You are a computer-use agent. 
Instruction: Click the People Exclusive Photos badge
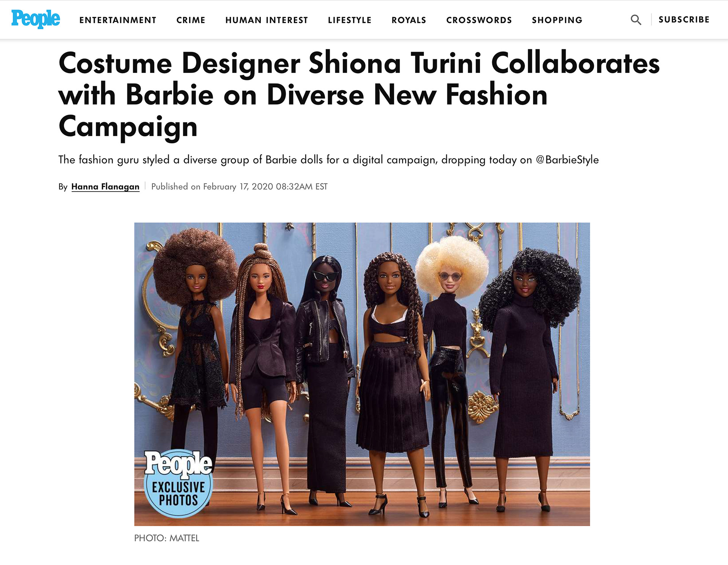[x=178, y=483]
